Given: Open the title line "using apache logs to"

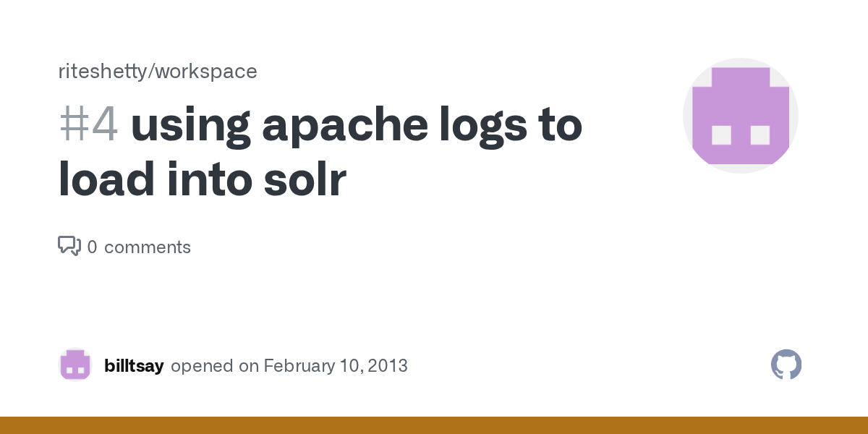Looking at the screenshot, I should pyautogui.click(x=357, y=126).
